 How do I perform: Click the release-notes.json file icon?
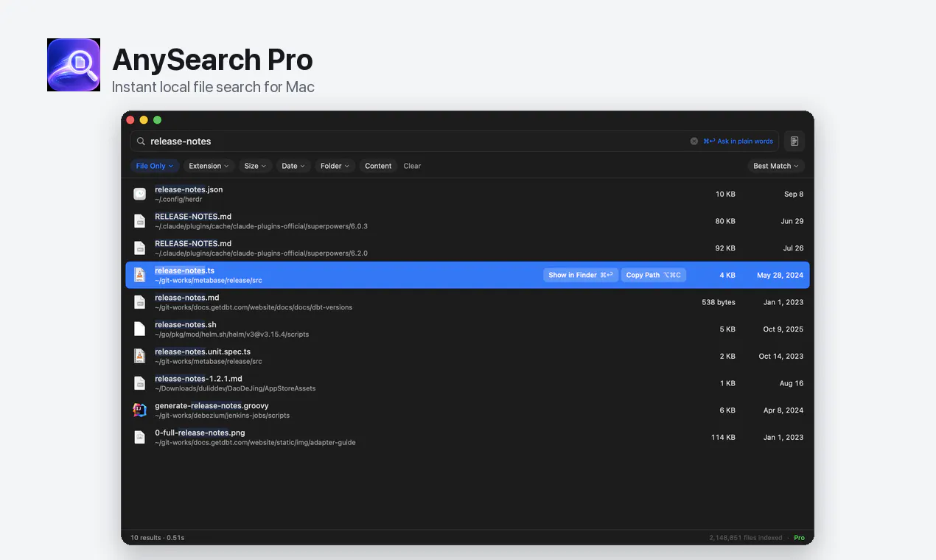tap(139, 194)
